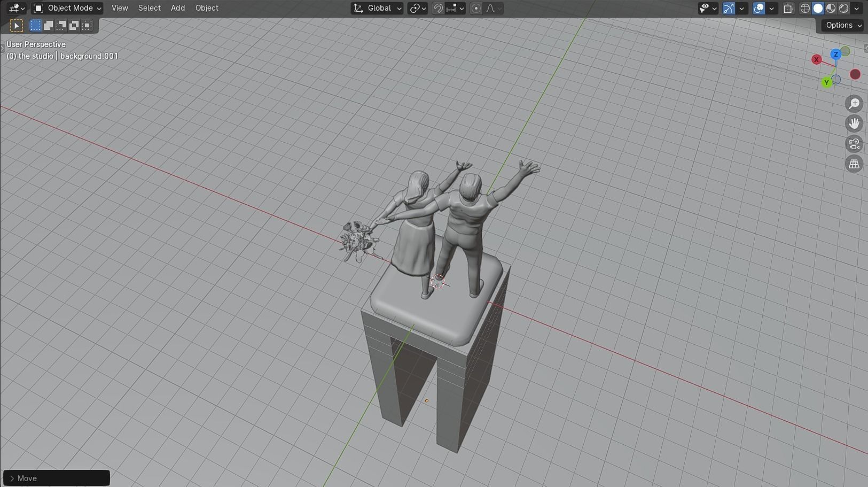Open selectability and visibility popover
Viewport: 868px width, 487px height.
[708, 8]
